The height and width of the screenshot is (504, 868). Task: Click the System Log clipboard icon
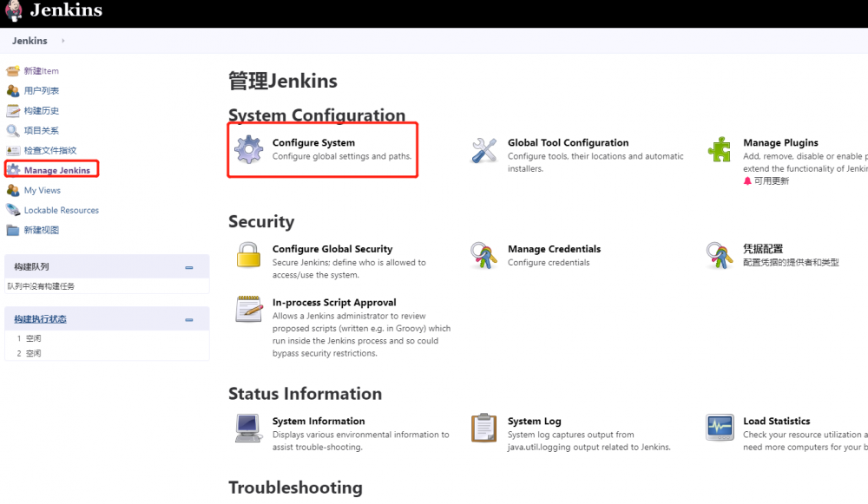[483, 428]
